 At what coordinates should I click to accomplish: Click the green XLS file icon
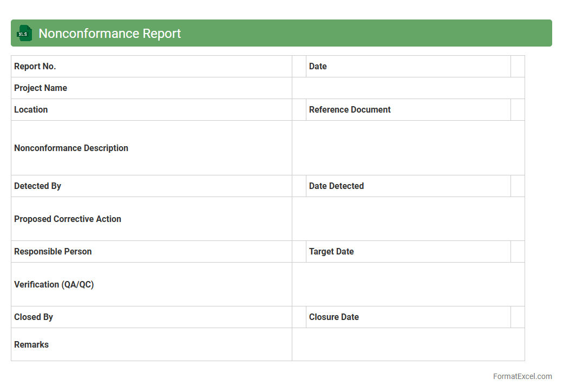pyautogui.click(x=24, y=33)
